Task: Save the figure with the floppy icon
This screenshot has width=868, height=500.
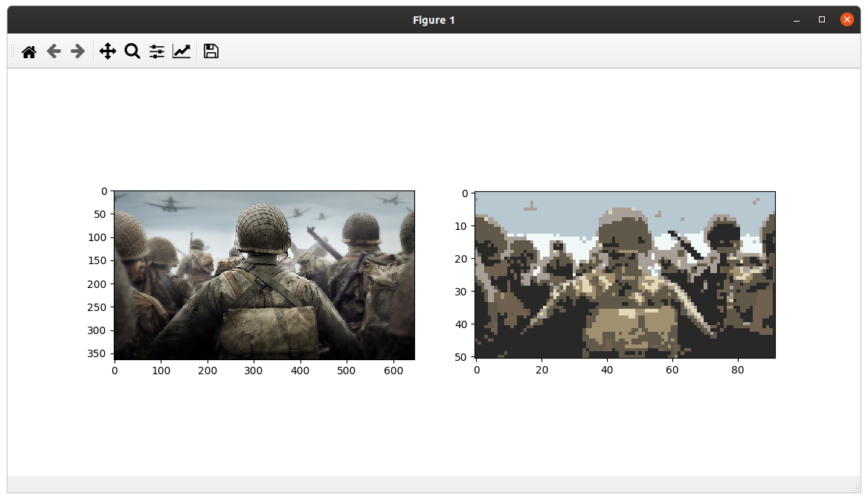Action: pyautogui.click(x=211, y=51)
